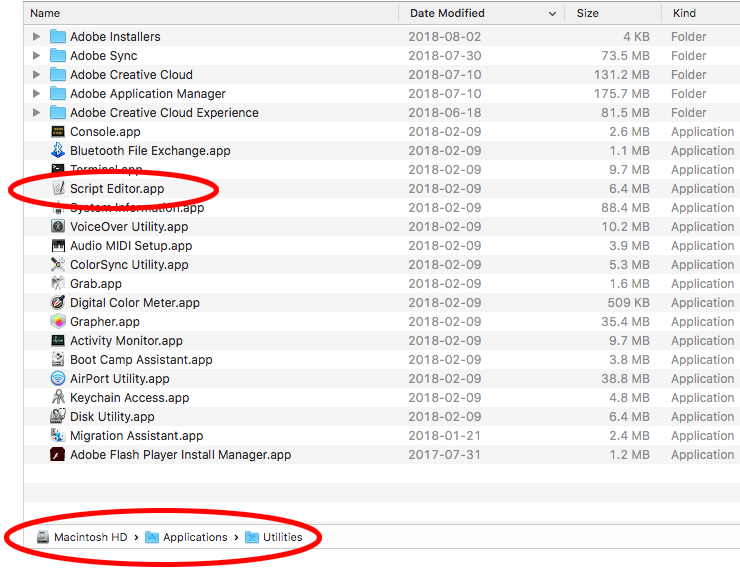
Task: Go to Utilities in the path bar
Action: tap(282, 537)
